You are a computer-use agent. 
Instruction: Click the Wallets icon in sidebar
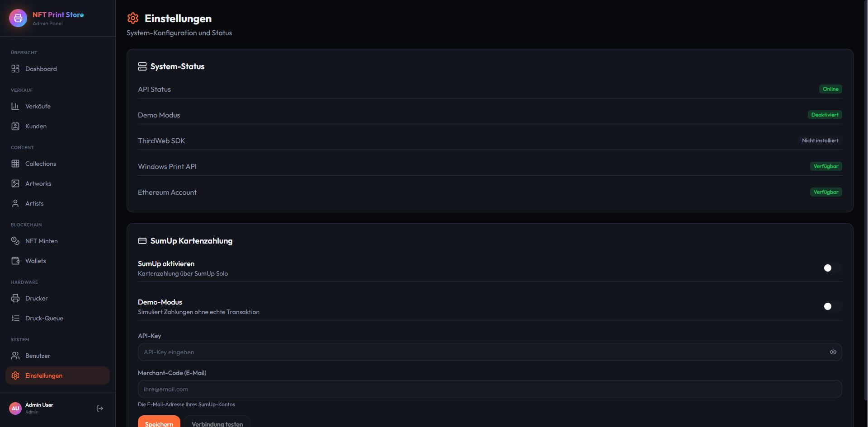15,261
